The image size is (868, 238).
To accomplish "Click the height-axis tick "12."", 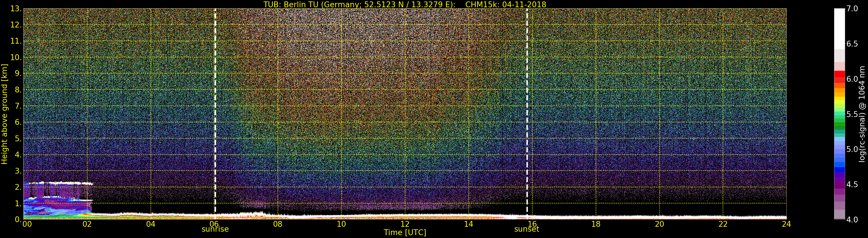I will (x=16, y=25).
